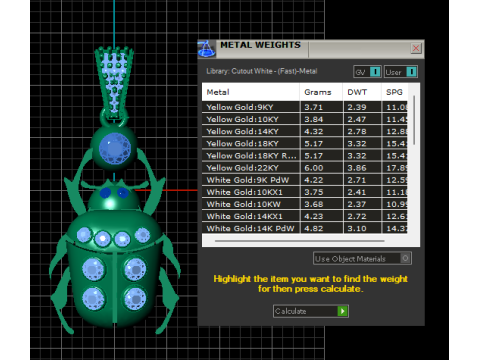Click the vertical scrollbar of metal list
This screenshot has width=480, height=360.
(414, 120)
